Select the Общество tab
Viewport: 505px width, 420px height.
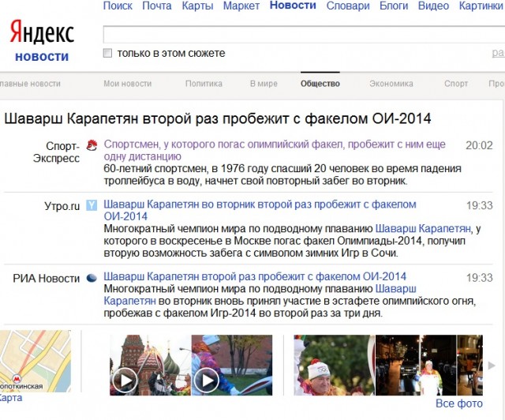320,84
